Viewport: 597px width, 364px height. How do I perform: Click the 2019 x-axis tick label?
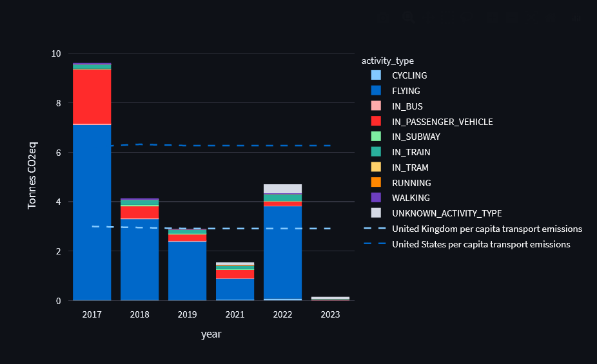point(187,314)
